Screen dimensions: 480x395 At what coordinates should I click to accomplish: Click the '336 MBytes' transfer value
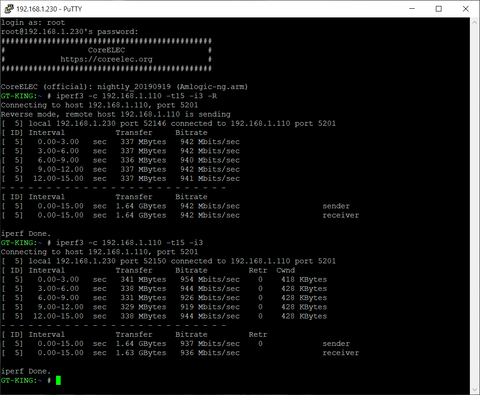pos(143,160)
